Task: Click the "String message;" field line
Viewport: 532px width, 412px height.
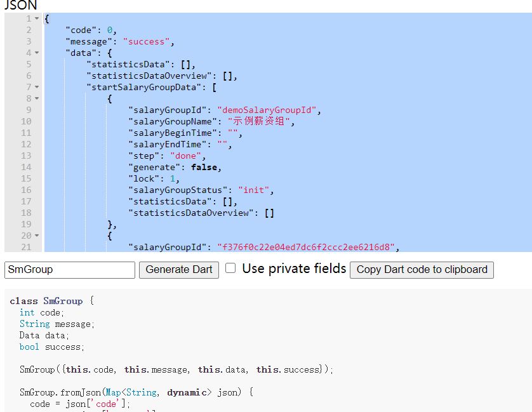Action: pos(57,324)
